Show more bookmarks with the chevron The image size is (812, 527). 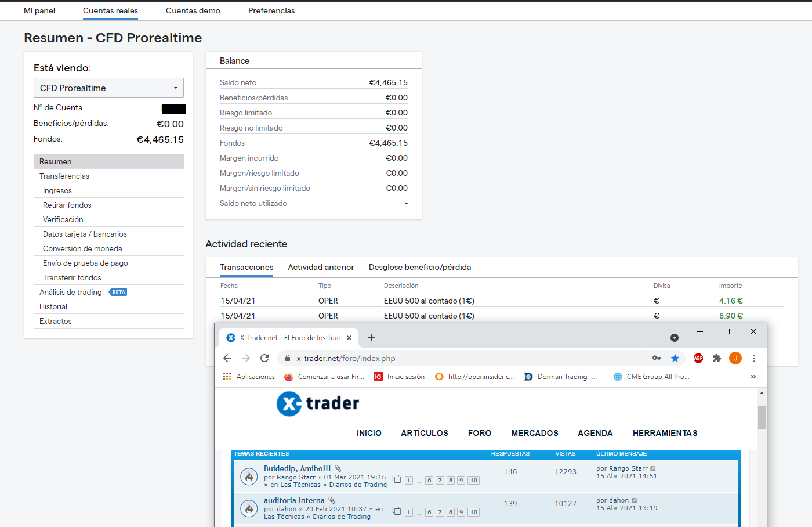click(x=753, y=377)
